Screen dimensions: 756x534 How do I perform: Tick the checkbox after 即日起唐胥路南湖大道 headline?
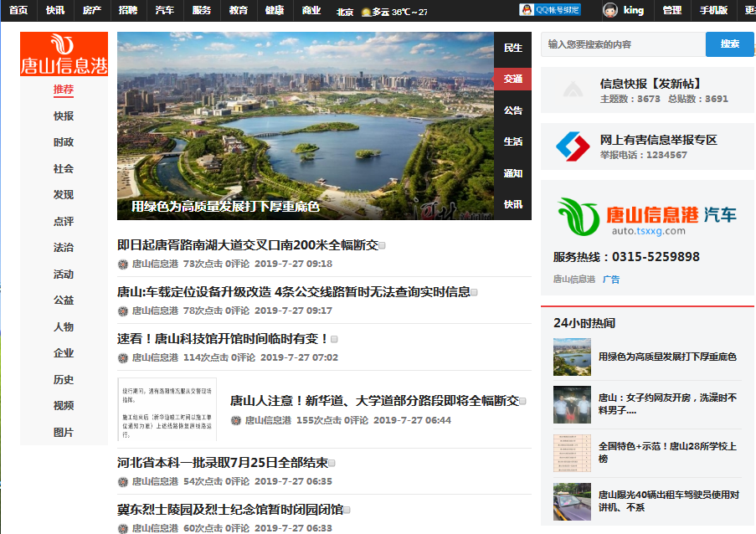pyautogui.click(x=383, y=245)
